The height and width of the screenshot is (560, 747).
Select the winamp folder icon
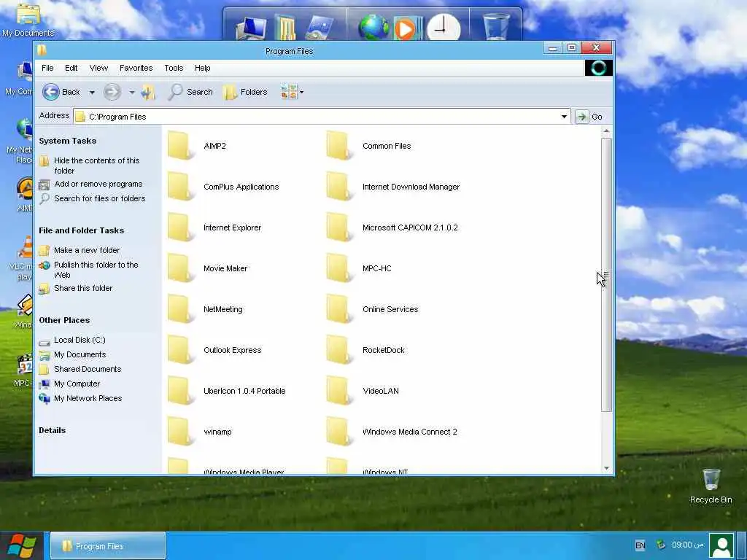181,432
